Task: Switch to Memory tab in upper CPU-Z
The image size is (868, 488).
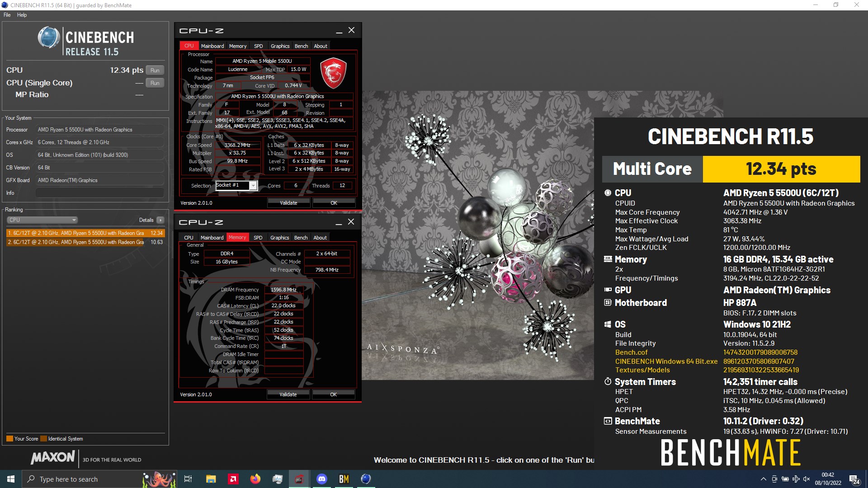Action: 238,46
